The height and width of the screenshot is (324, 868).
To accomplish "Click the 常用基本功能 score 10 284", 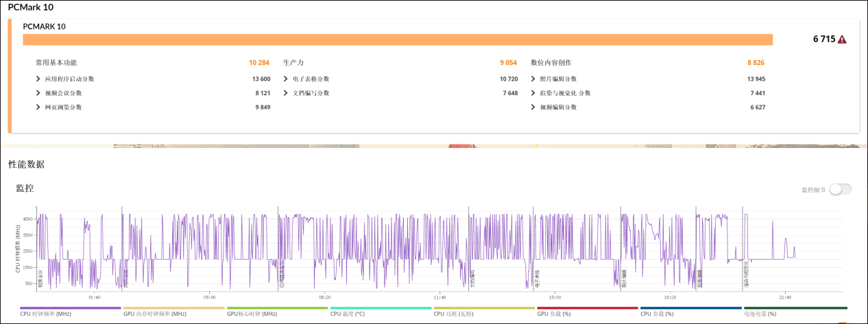I will 259,63.
